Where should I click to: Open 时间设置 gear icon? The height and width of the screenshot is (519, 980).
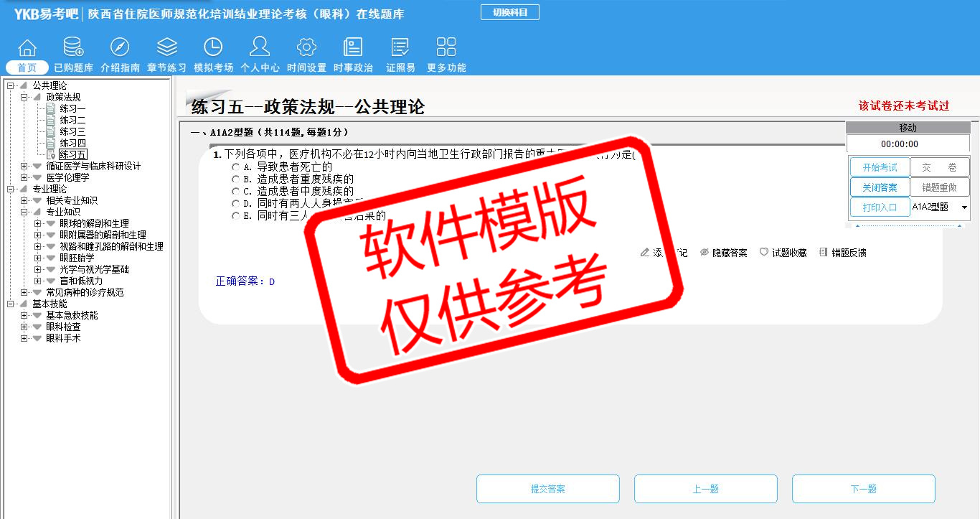pyautogui.click(x=306, y=48)
